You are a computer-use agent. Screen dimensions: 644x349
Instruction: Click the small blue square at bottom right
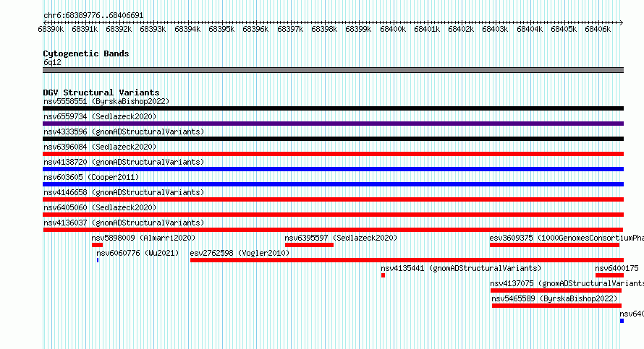click(x=622, y=321)
